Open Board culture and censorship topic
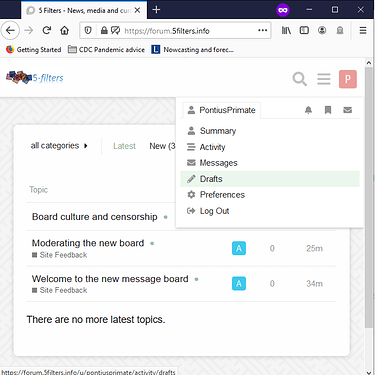This screenshot has height=375, width=377. (95, 217)
